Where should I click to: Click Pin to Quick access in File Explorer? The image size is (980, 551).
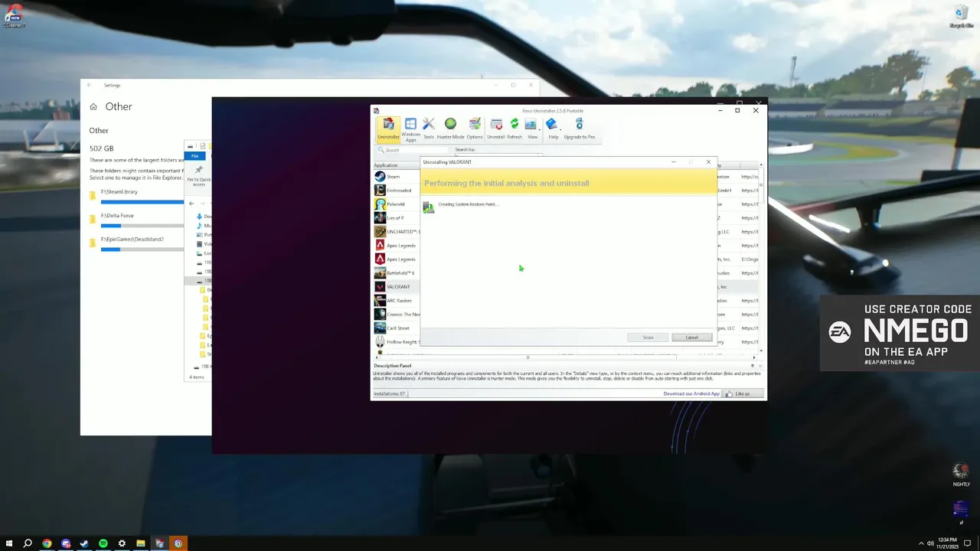tap(198, 175)
